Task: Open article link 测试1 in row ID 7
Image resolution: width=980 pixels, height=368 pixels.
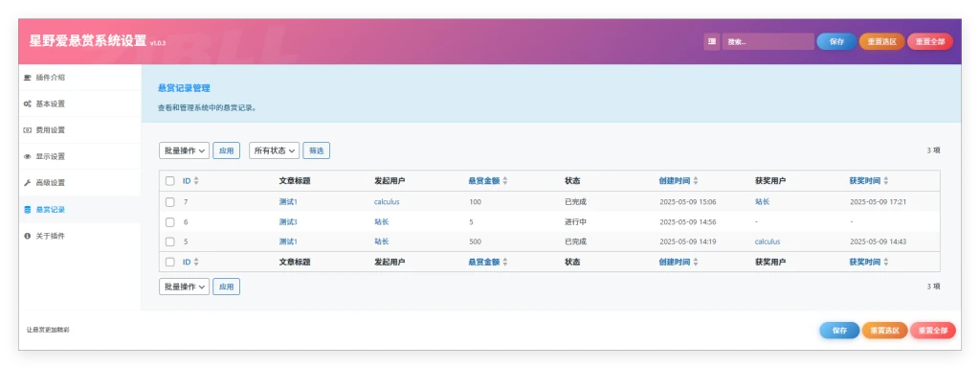Action: (288, 202)
